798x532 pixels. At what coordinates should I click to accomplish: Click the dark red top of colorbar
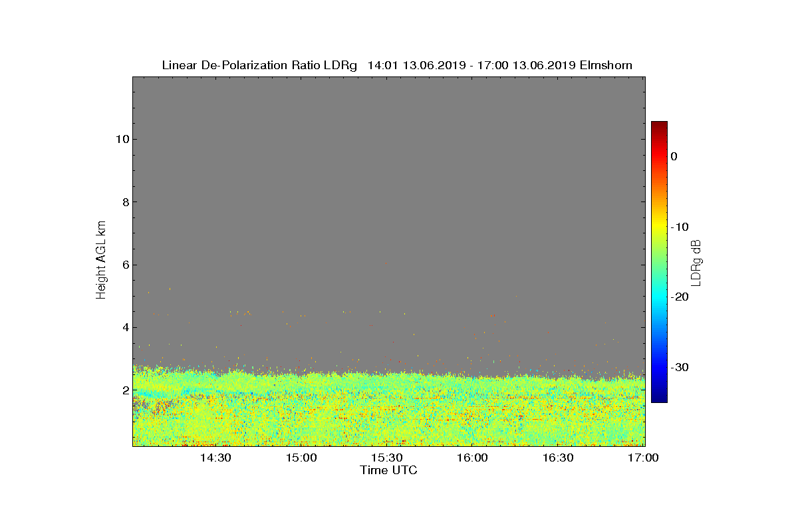coord(659,125)
